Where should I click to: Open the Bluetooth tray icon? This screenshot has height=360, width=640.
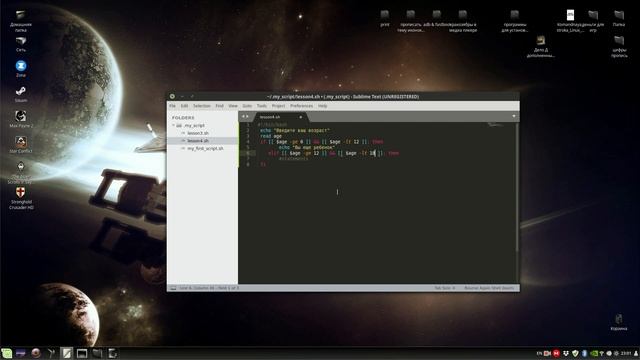coord(584,353)
